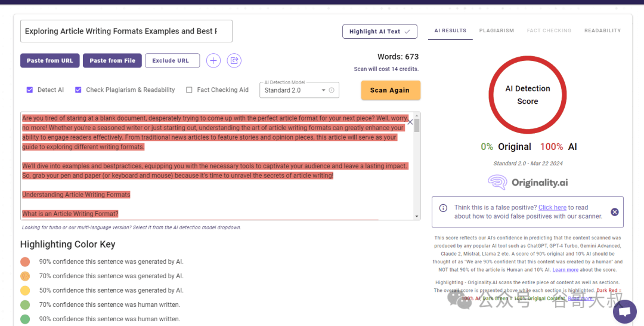Click the Paste from File button
644x326 pixels.
[x=112, y=60]
